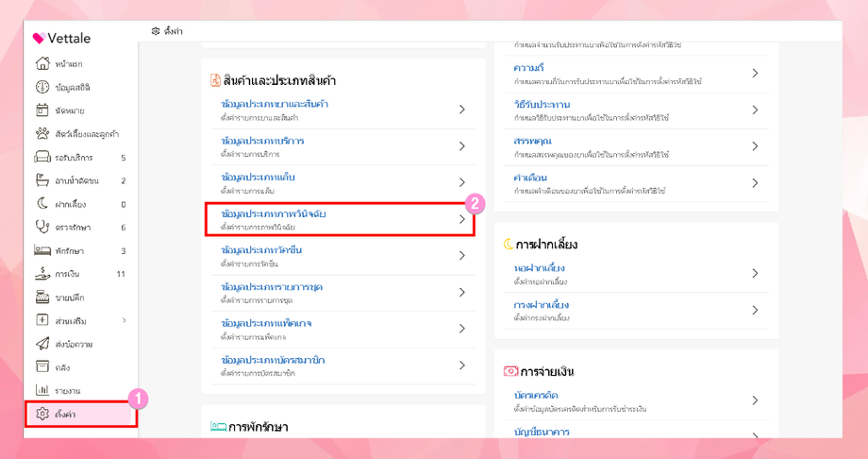Click the ฝากเลี้ยง moon icon in sidebar

(42, 204)
